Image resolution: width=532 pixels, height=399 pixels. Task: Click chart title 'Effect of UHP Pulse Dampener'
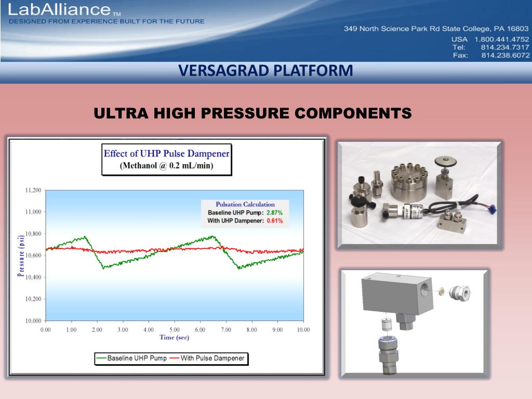click(x=167, y=153)
